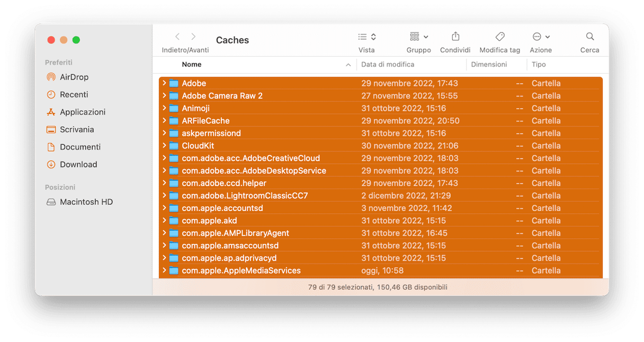
Task: Open the Vista list view switcher
Action: (x=366, y=37)
